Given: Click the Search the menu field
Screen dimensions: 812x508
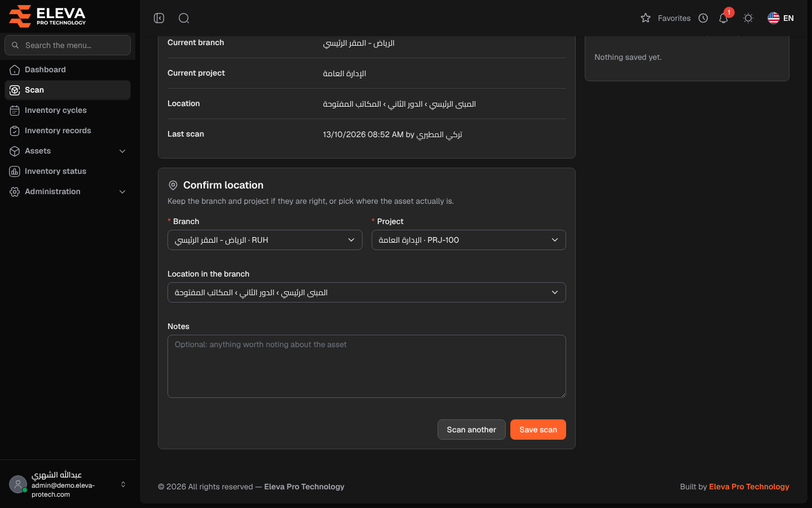Looking at the screenshot, I should tap(68, 45).
